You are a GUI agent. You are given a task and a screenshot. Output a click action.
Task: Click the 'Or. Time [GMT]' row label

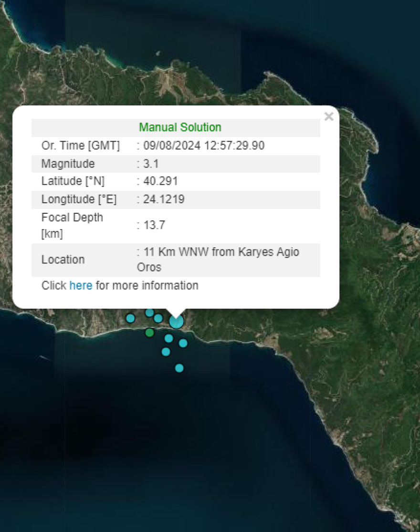tap(80, 146)
